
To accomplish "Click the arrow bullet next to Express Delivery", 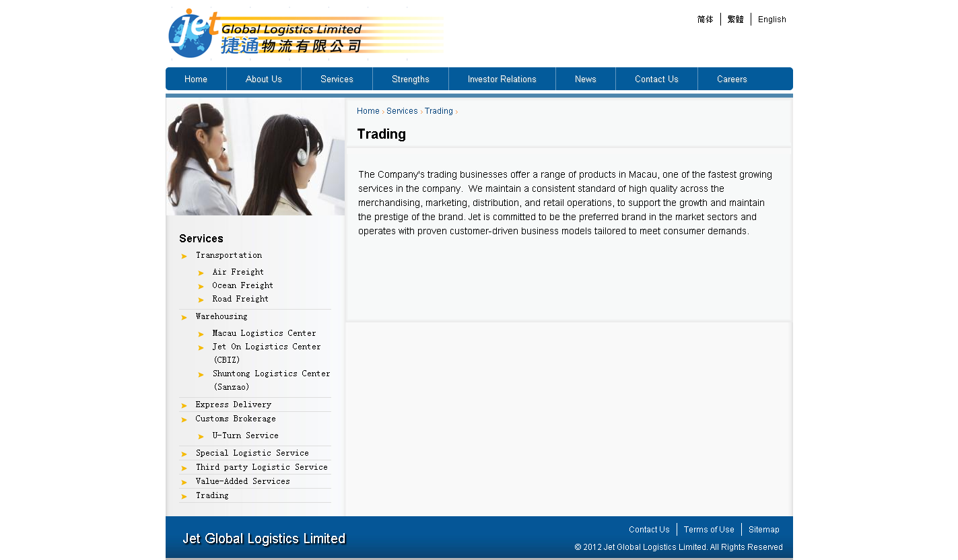I will click(184, 405).
